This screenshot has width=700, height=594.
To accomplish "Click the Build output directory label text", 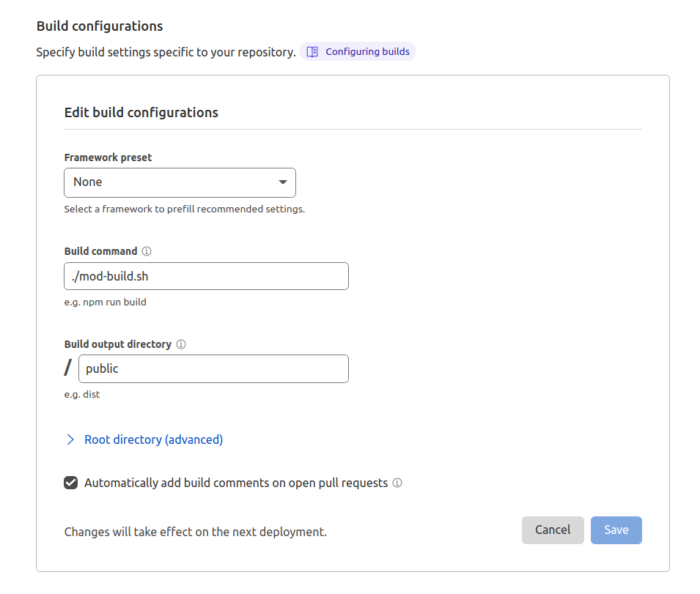I will pos(118,344).
